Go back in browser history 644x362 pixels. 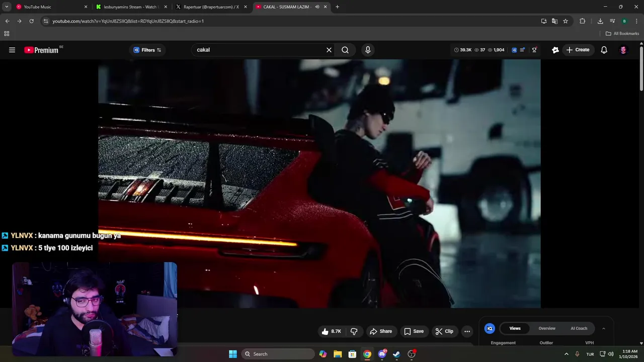[7, 21]
